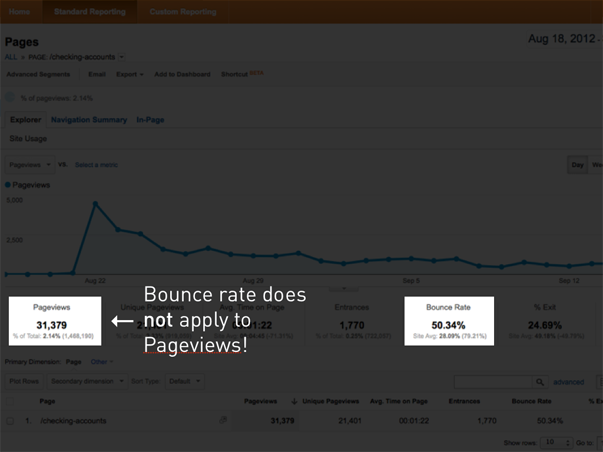
Task: Click the 21,401 unique pageviews cell
Action: (x=350, y=421)
